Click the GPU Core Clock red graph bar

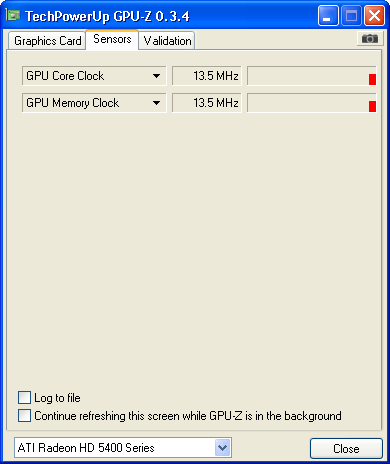click(372, 79)
